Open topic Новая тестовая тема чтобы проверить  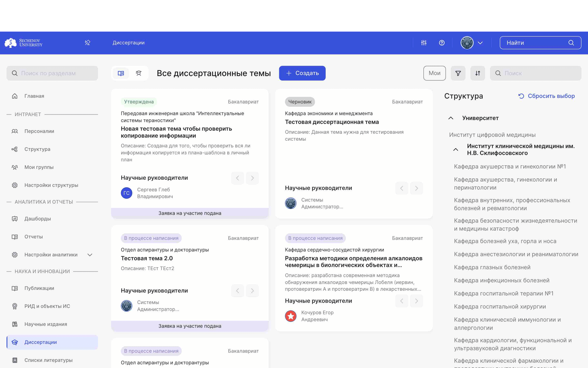(x=176, y=132)
